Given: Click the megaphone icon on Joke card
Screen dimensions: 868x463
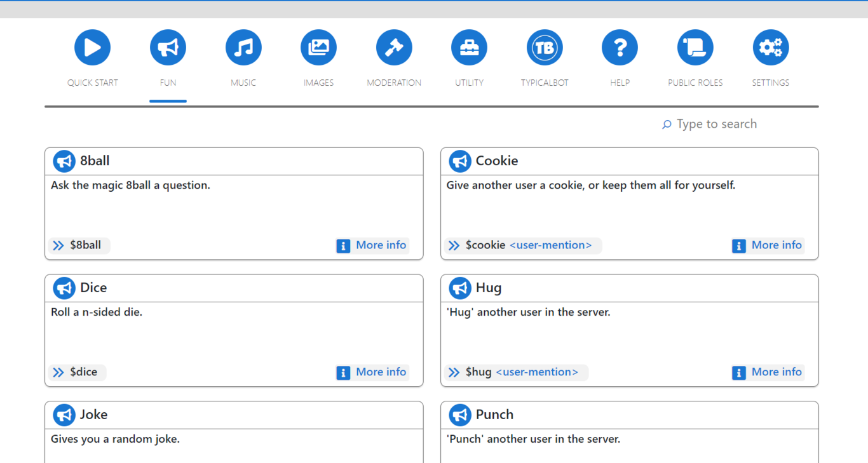Looking at the screenshot, I should (x=64, y=415).
